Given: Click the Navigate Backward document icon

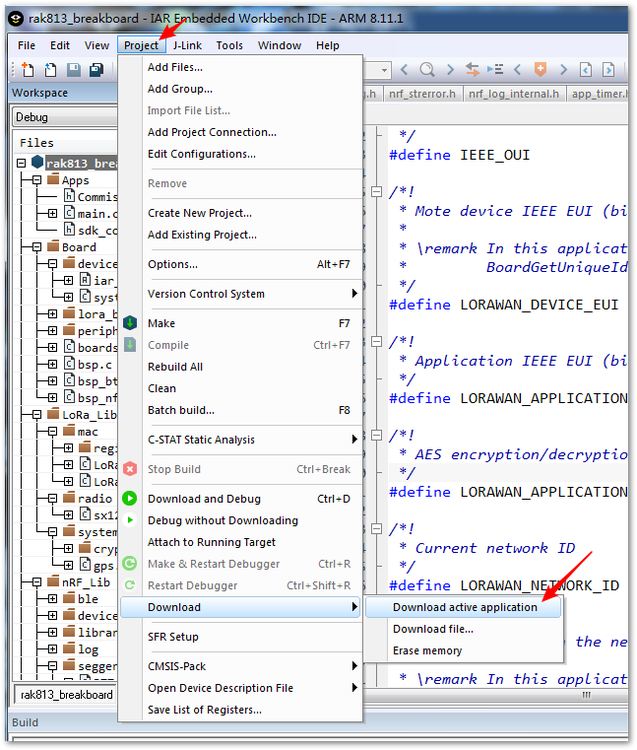Looking at the screenshot, I should (586, 70).
